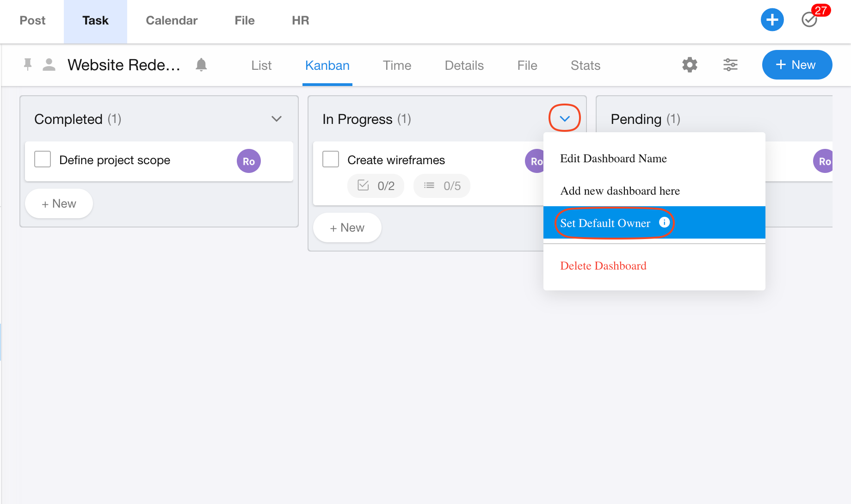Image resolution: width=851 pixels, height=504 pixels.
Task: Pin the project with pushpin icon
Action: pyautogui.click(x=28, y=65)
